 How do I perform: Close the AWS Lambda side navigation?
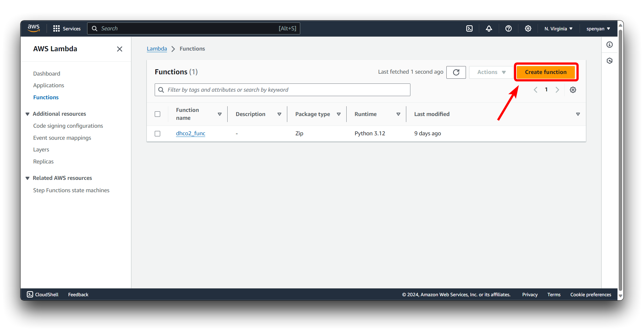point(119,49)
